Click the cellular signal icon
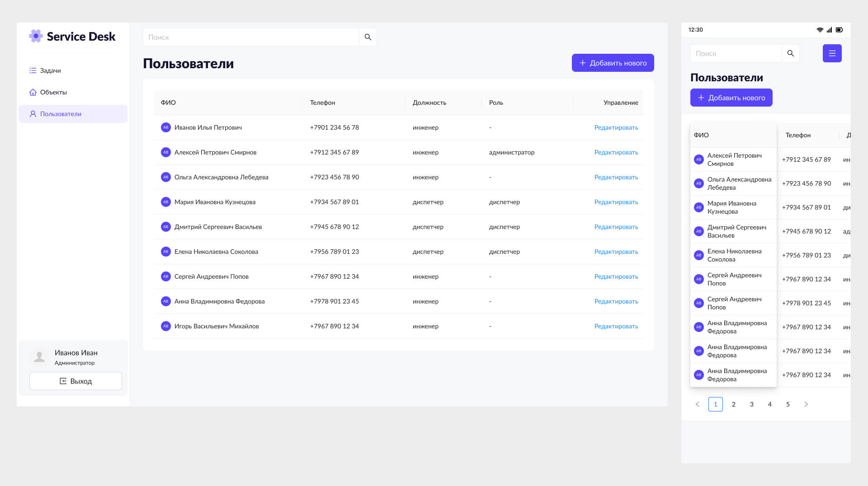This screenshot has height=486, width=868. pos(829,30)
